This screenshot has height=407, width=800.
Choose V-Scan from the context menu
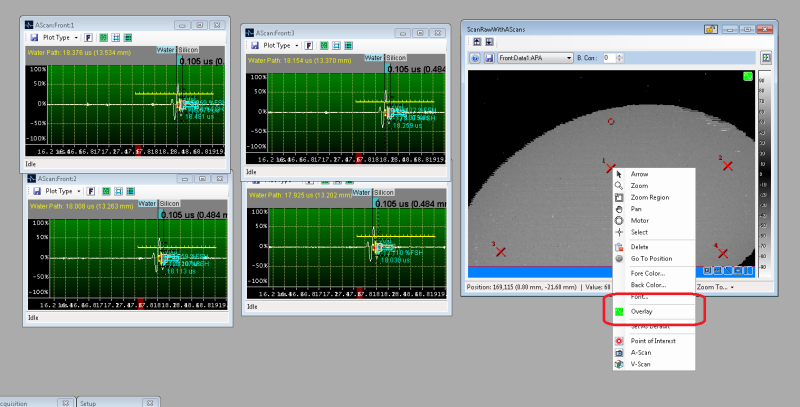[x=654, y=364]
